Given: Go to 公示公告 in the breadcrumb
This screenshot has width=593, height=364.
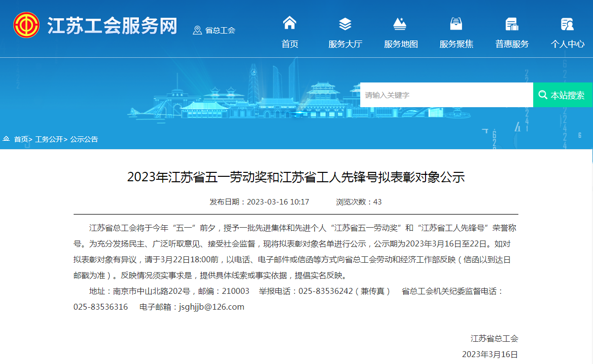Looking at the screenshot, I should pos(84,139).
